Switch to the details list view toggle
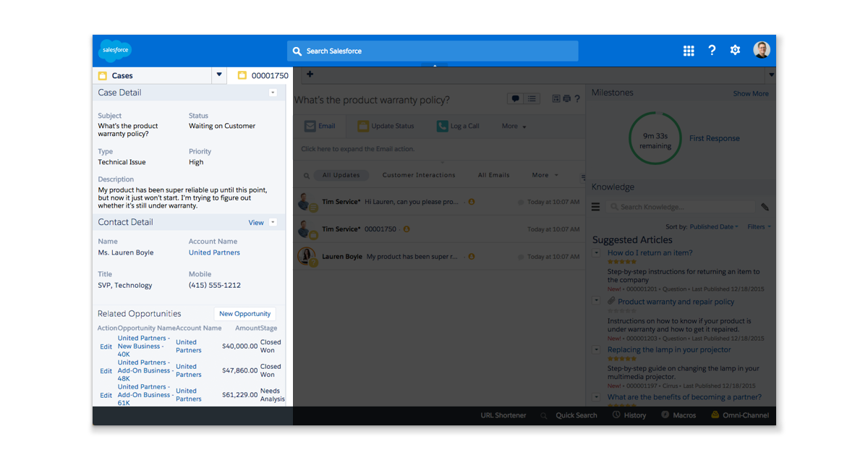 click(532, 99)
